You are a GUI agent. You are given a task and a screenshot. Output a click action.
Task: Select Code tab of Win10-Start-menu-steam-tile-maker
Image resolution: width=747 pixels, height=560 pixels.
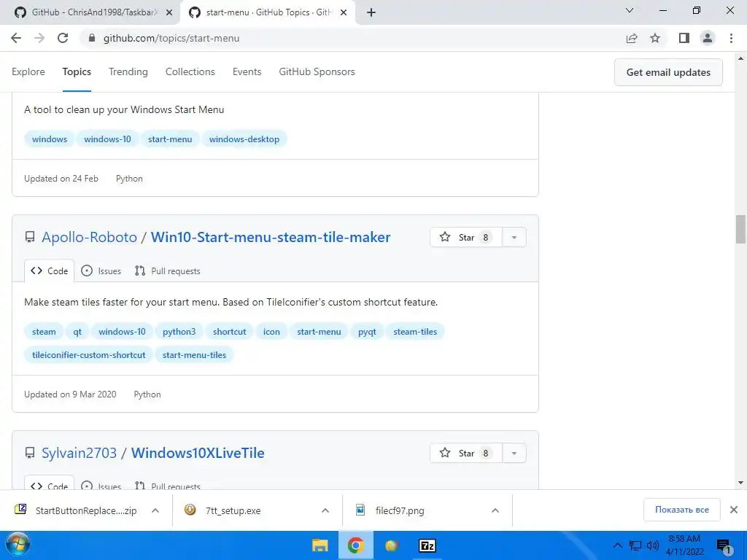click(x=49, y=271)
